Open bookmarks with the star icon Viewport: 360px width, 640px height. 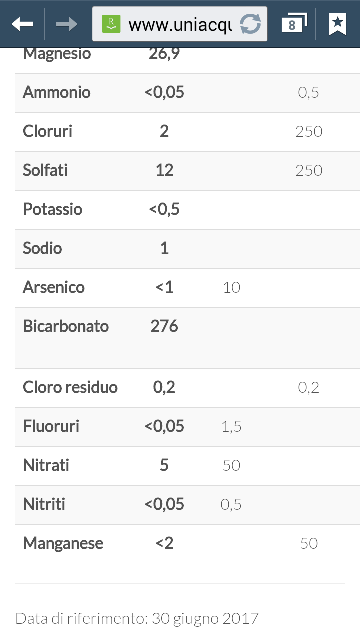[x=338, y=24]
